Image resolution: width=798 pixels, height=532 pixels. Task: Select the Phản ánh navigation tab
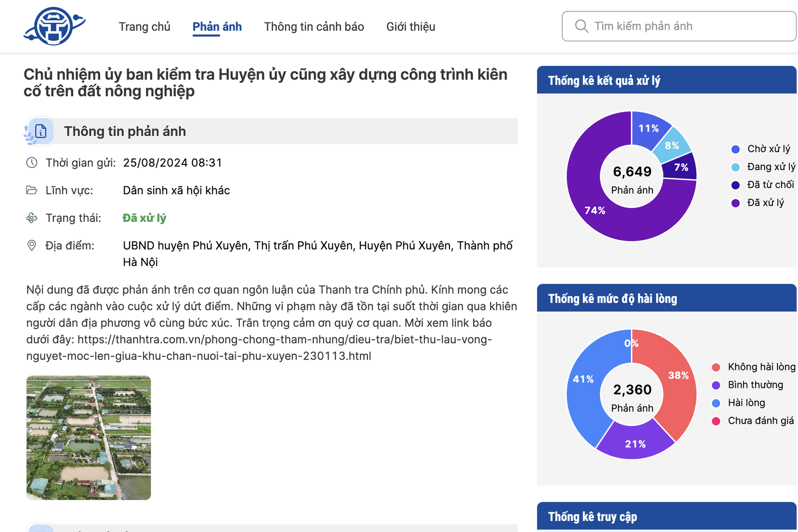pyautogui.click(x=217, y=27)
